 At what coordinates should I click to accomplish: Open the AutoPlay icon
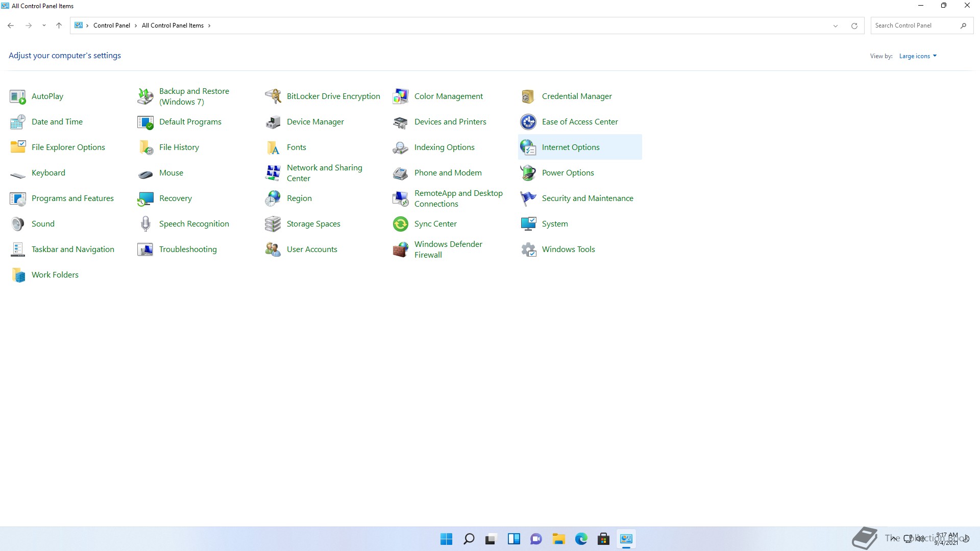click(x=18, y=96)
